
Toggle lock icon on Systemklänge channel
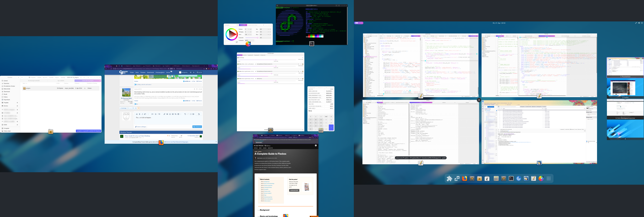click(303, 58)
